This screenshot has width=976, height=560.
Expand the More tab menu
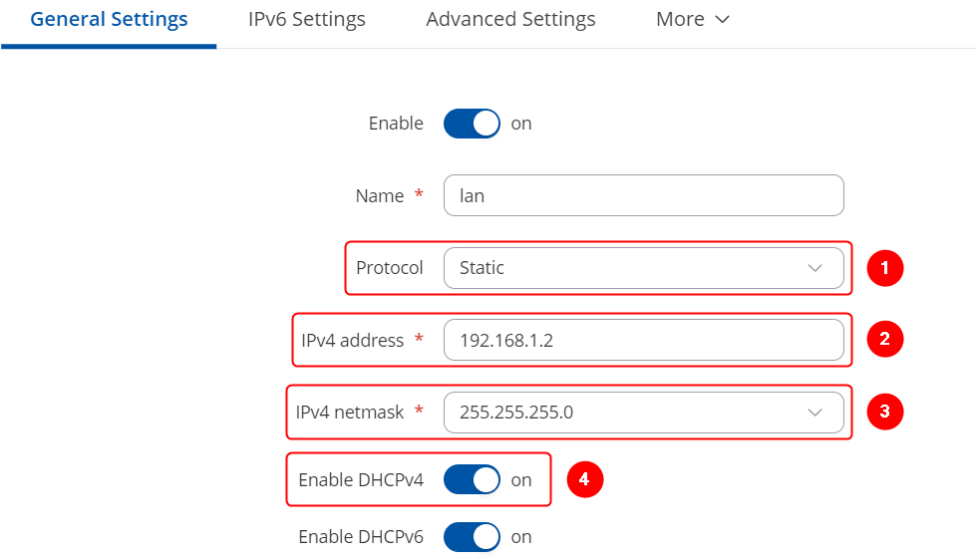(x=693, y=20)
